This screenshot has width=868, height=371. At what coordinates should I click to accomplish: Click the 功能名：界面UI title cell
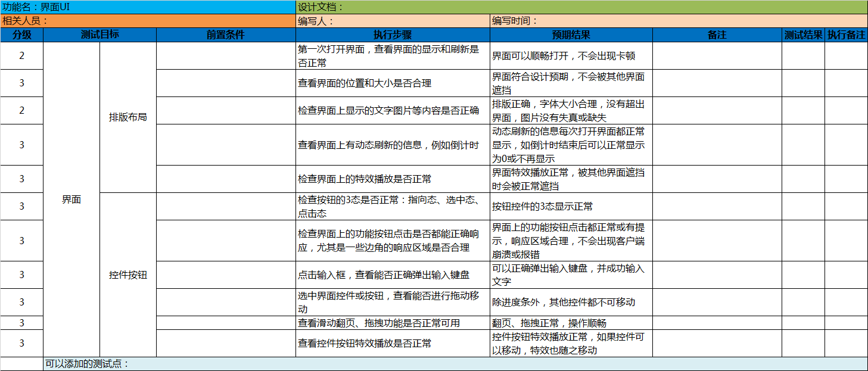click(x=148, y=7)
